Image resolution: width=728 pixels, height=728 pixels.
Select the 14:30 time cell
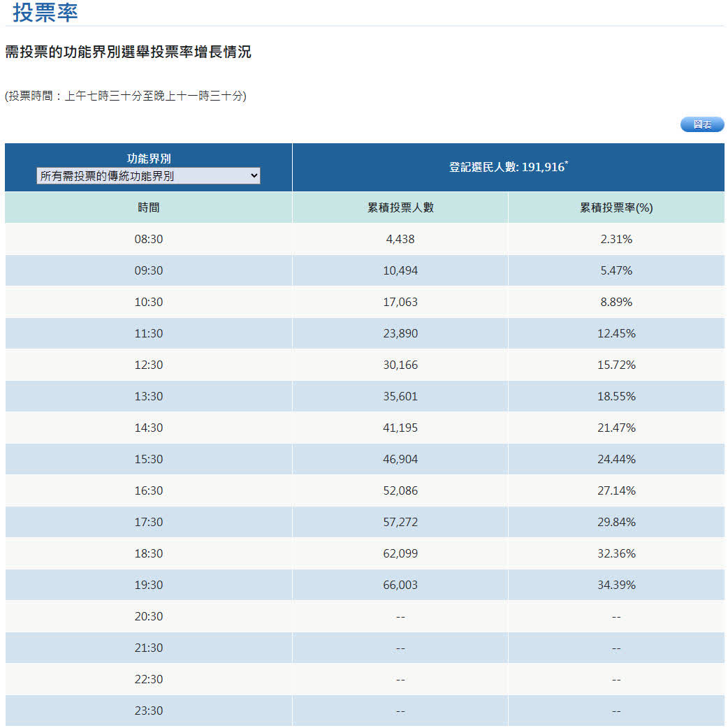coord(148,428)
